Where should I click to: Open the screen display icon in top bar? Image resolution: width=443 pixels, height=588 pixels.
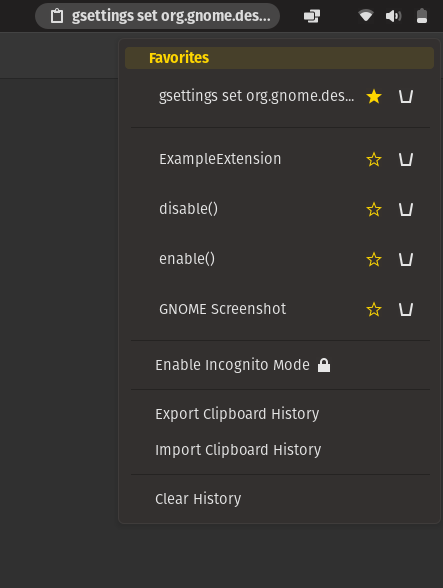(x=312, y=16)
